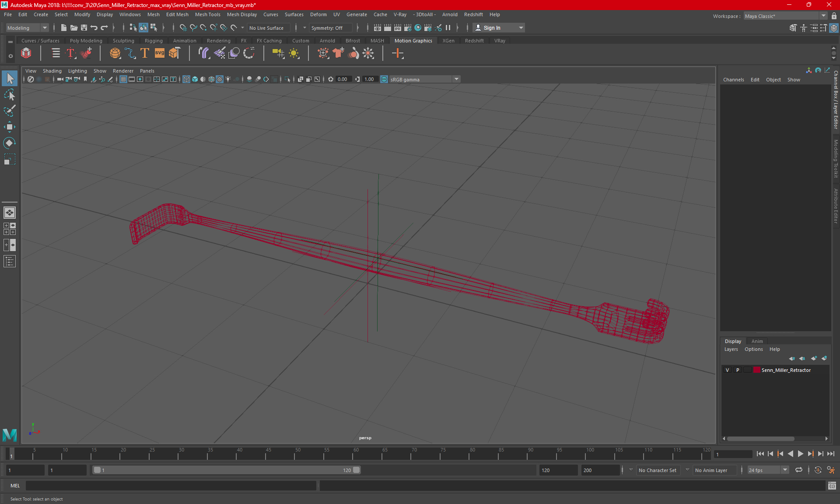Click the MEL command language label

pos(15,486)
